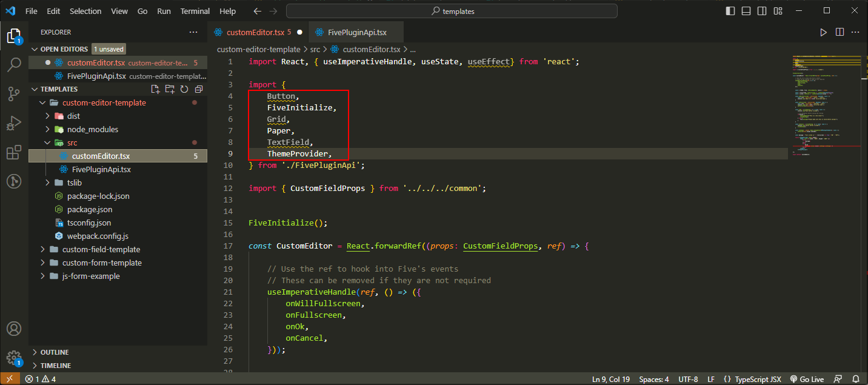Expand the node_modules folder
This screenshot has width=868, height=385.
click(x=48, y=129)
